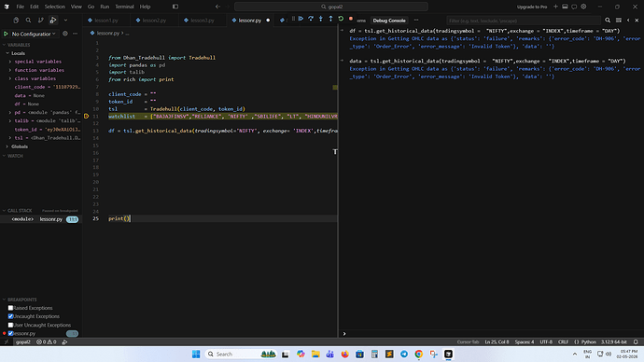Collapse the Locals scope
Screen dimensions: 644x362
click(7, 53)
